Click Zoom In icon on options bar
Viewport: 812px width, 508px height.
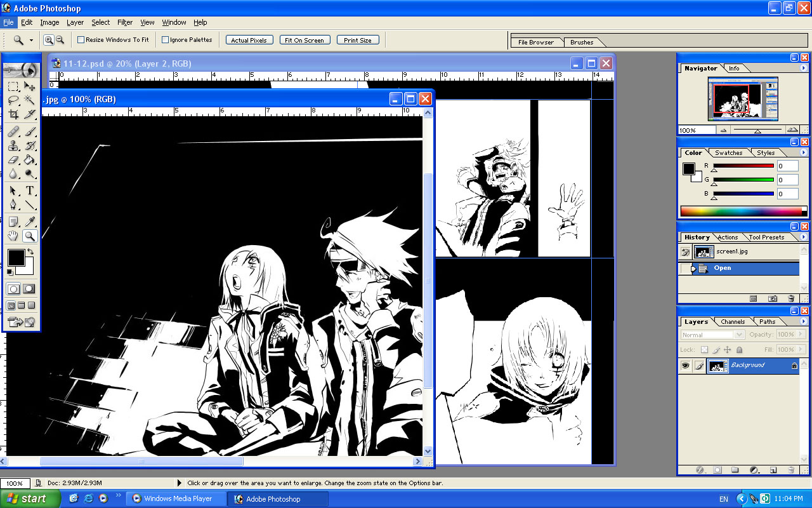(x=48, y=40)
